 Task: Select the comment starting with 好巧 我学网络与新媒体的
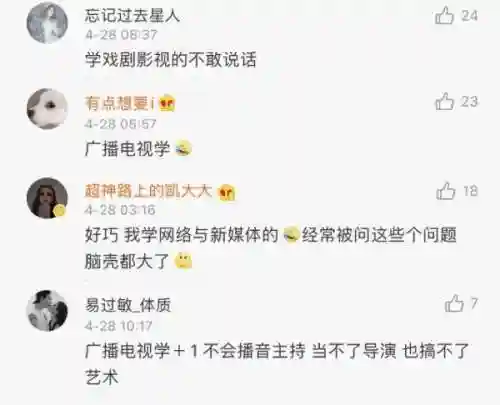coord(271,248)
